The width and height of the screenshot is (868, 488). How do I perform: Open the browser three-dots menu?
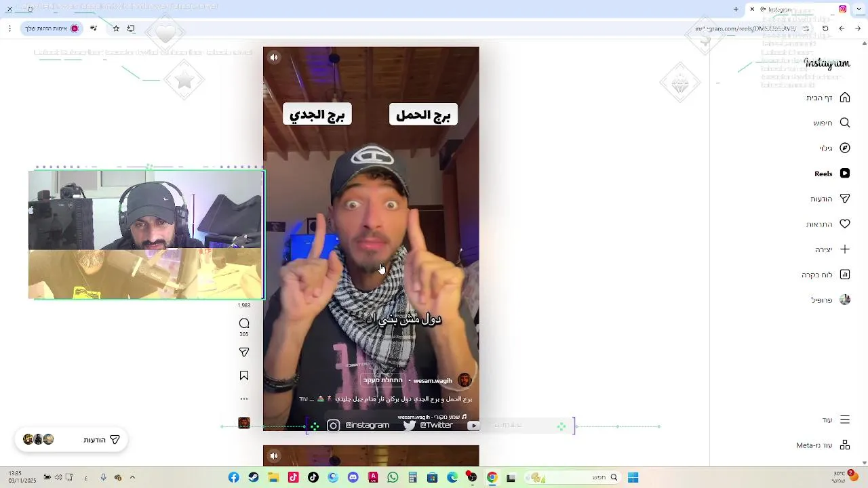pyautogui.click(x=9, y=28)
